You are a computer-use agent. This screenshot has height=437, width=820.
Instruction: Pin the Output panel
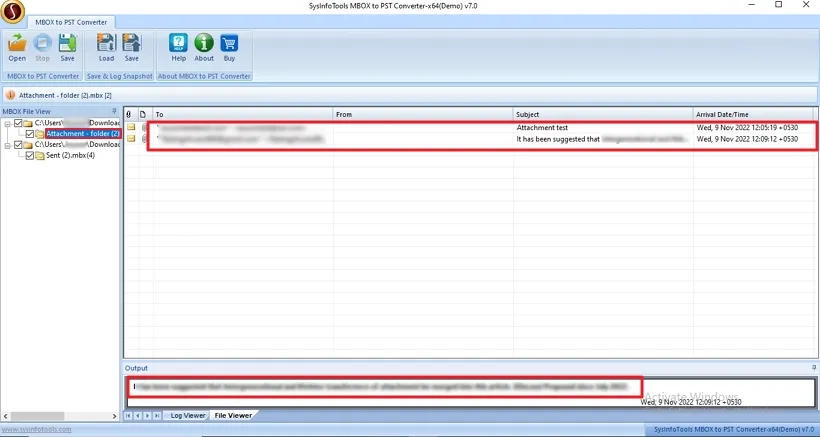point(814,368)
